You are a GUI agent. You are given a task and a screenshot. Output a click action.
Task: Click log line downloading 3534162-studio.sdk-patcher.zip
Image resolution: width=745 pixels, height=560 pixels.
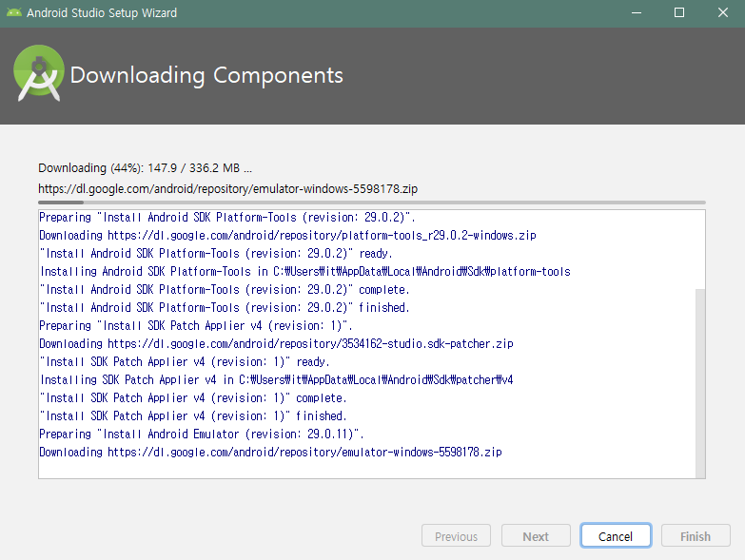(276, 343)
